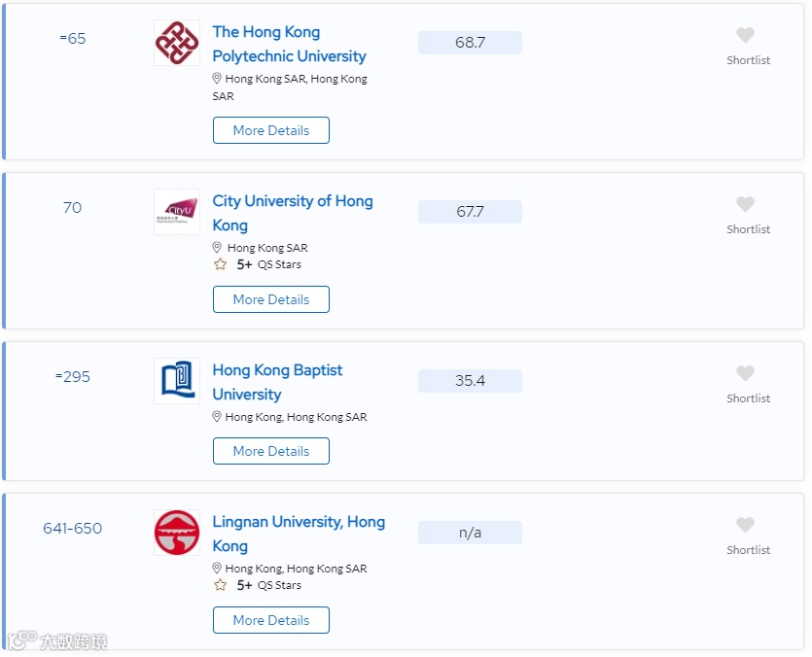The image size is (812, 657).
Task: Open City University of Hong Kong page
Action: coord(293,213)
